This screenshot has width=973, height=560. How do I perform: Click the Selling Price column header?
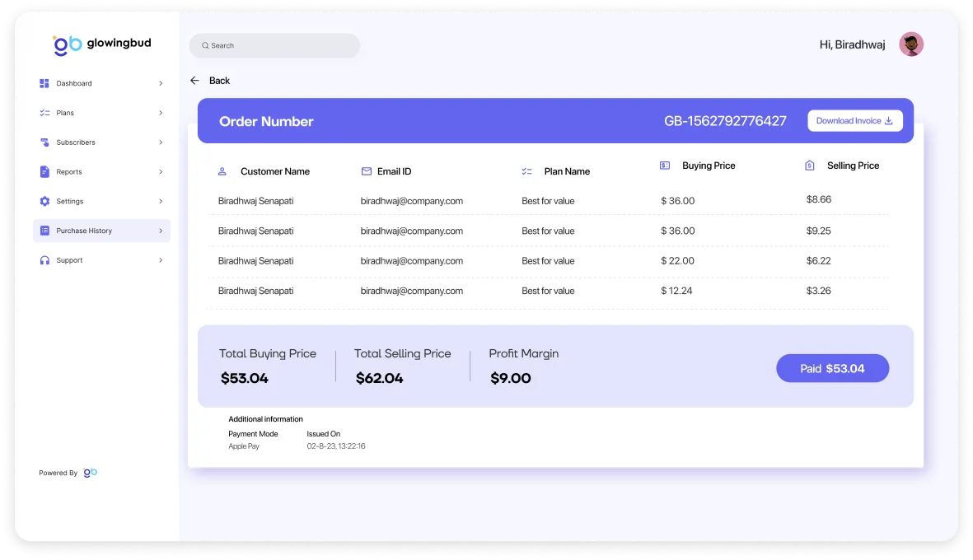pos(852,166)
